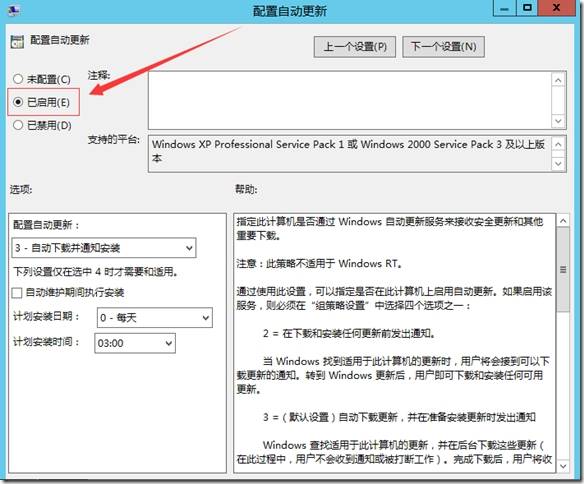This screenshot has width=584, height=484.
Task: Click the help panel scroll down arrow
Action: pyautogui.click(x=563, y=466)
